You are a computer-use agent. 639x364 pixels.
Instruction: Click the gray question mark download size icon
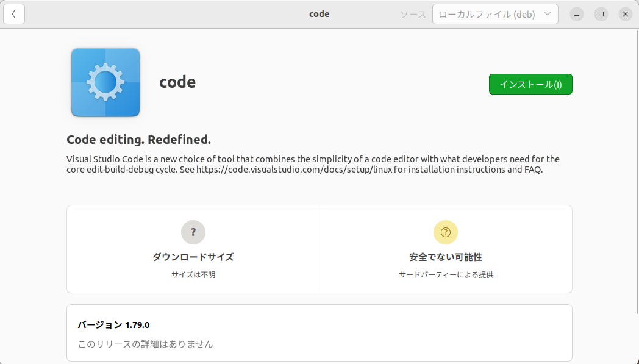click(x=193, y=232)
